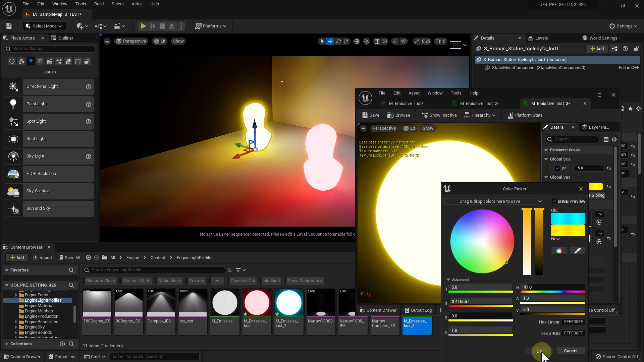Image resolution: width=644 pixels, height=362 pixels.
Task: Toggle the sRGB Preview checkbox
Action: click(554, 201)
